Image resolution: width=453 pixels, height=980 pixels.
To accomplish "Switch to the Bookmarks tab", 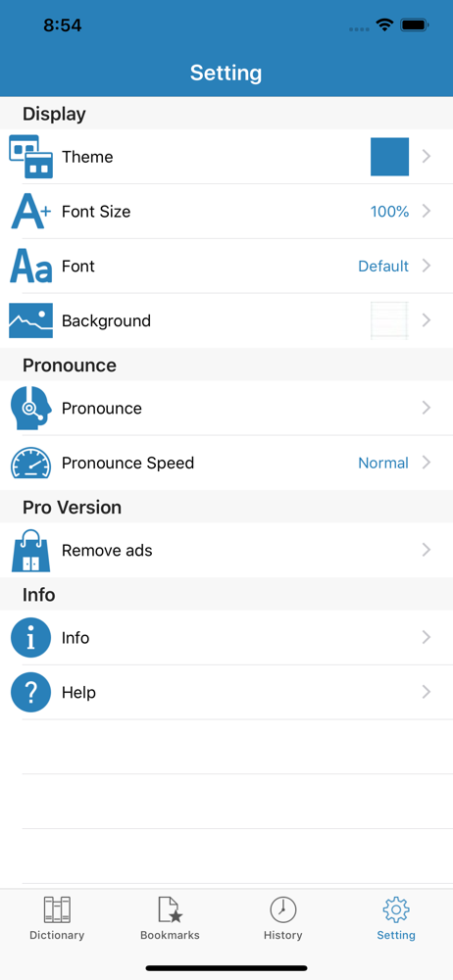I will (x=171, y=919).
